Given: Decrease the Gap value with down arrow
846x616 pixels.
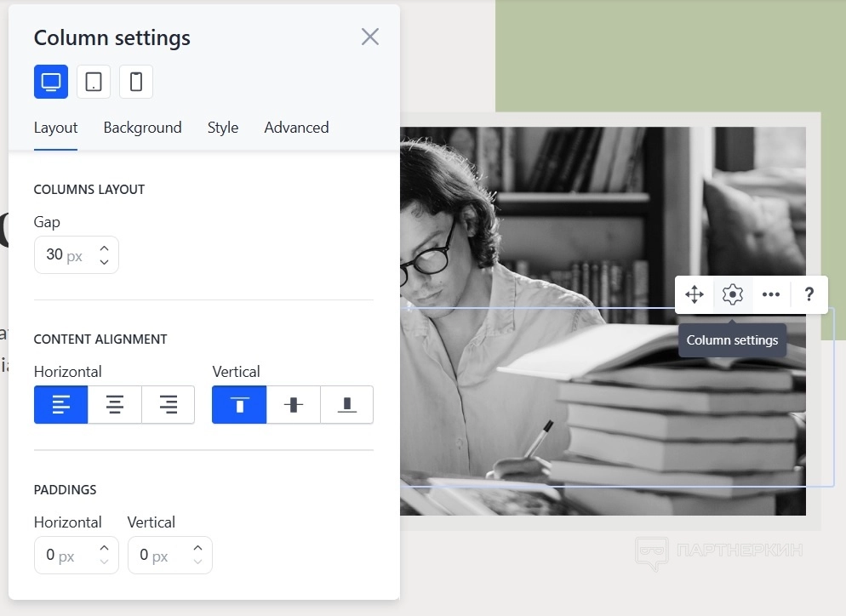Looking at the screenshot, I should pyautogui.click(x=104, y=262).
